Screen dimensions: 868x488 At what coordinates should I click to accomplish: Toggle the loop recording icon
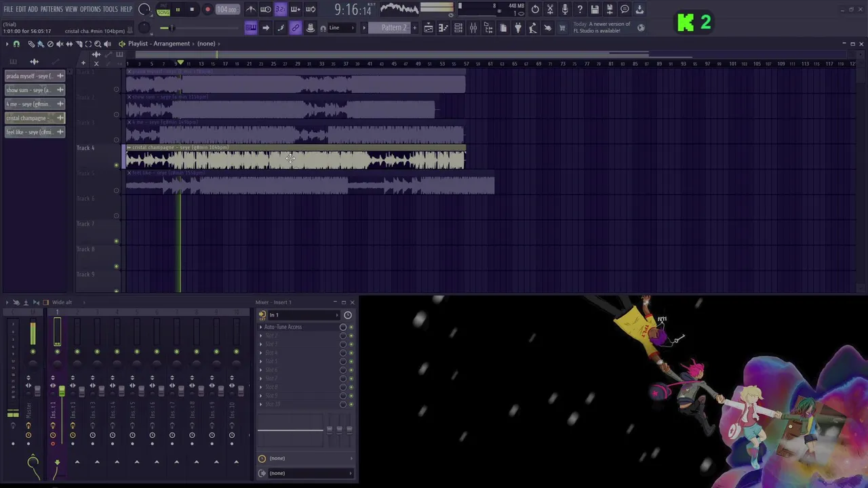310,9
